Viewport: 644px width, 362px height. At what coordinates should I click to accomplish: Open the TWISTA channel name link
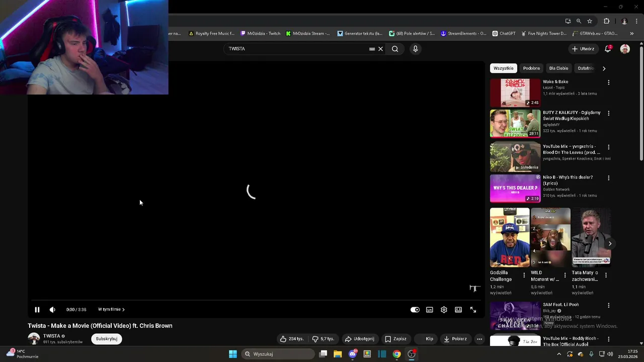(51, 336)
